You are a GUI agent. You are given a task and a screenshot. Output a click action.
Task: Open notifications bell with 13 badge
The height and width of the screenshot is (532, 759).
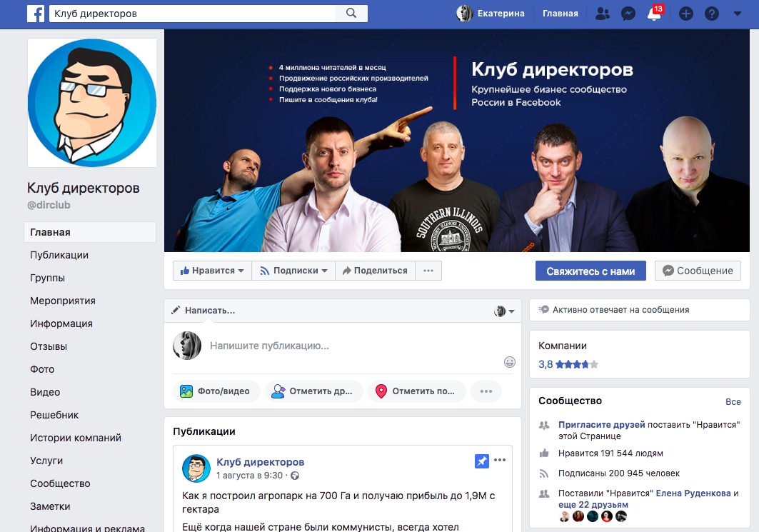coord(655,13)
